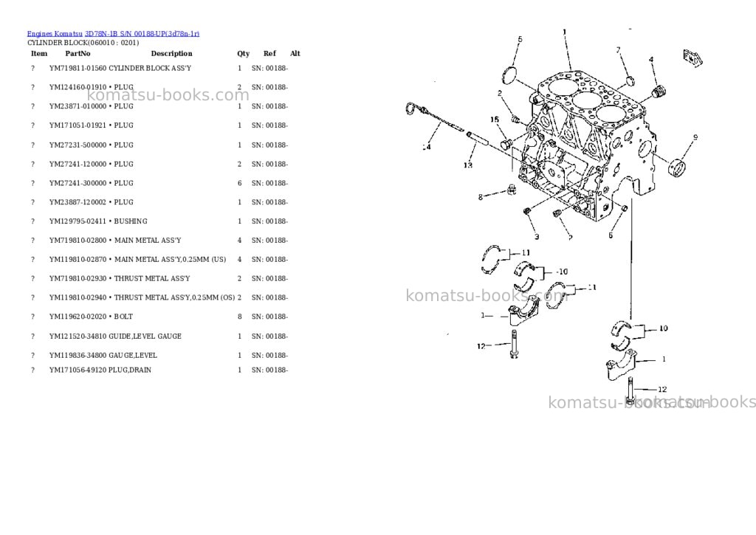Select part number YM124160-01910 PLUG
The image size is (756, 535).
point(91,87)
